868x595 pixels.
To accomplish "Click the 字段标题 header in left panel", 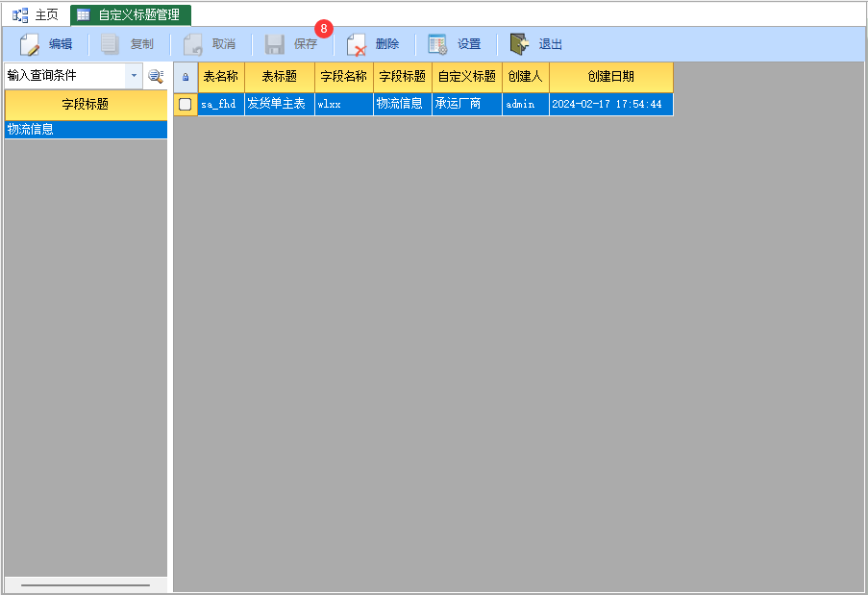I will (x=86, y=105).
